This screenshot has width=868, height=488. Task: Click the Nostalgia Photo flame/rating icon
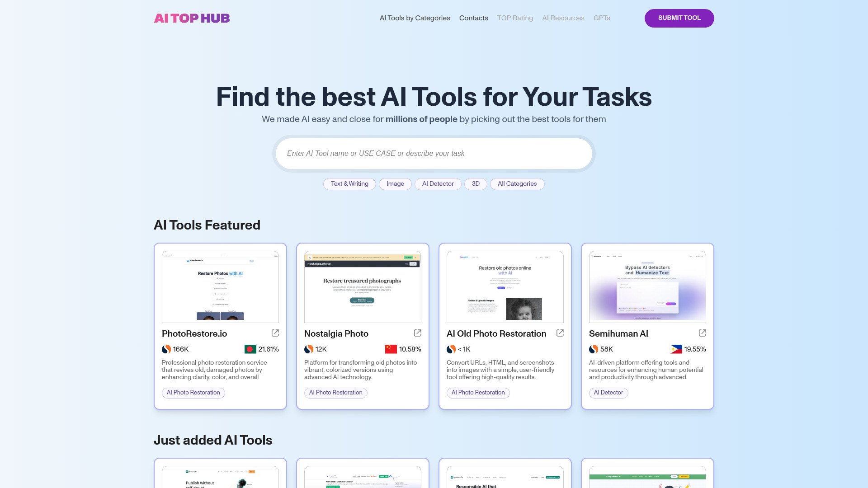click(x=308, y=349)
